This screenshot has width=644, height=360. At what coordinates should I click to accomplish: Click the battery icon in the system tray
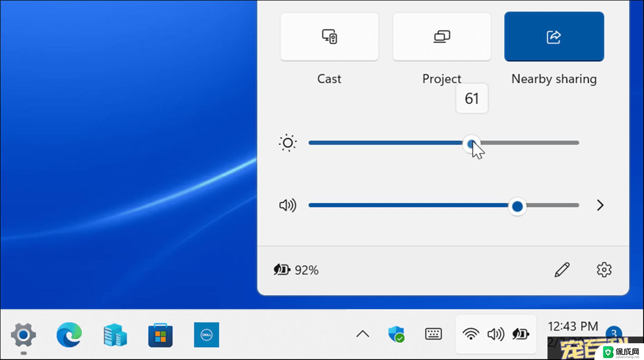tap(521, 334)
